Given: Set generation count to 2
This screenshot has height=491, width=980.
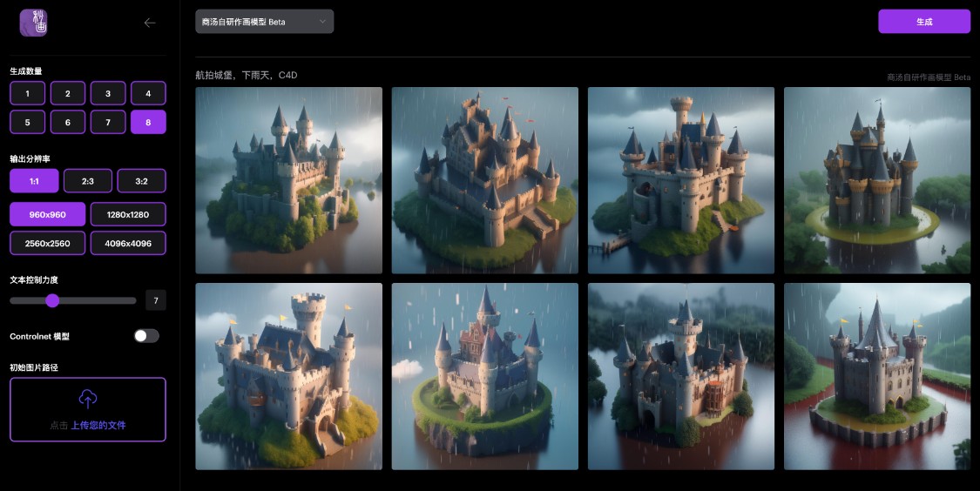Looking at the screenshot, I should tap(67, 93).
